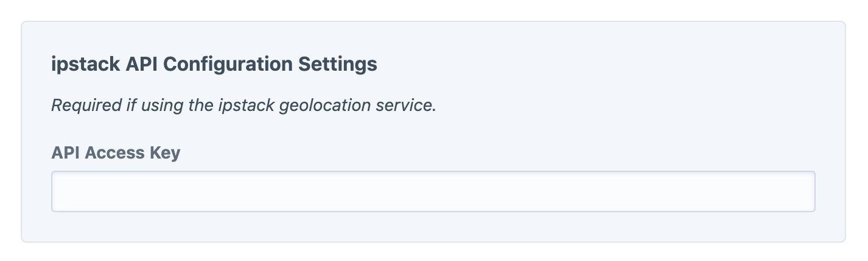Activate the access key text input

pyautogui.click(x=433, y=191)
